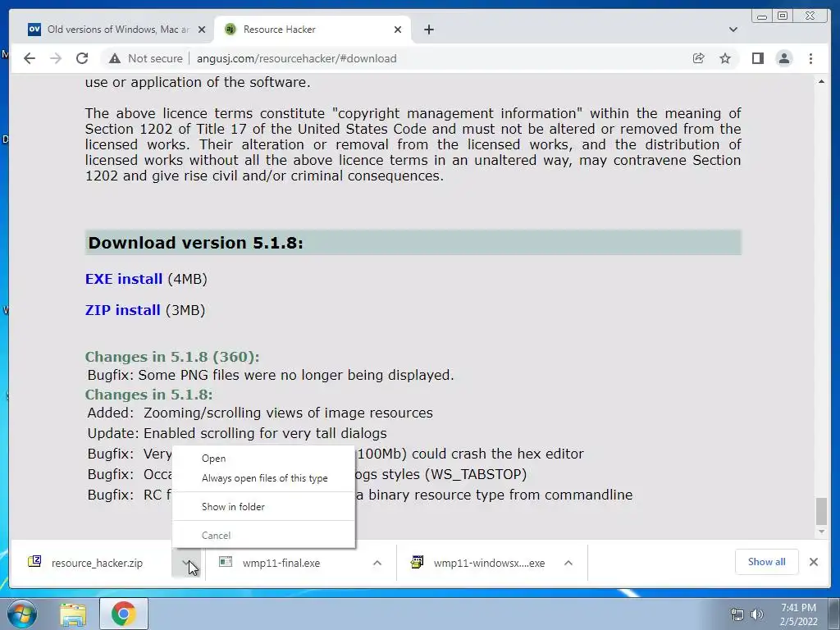Image resolution: width=840 pixels, height=630 pixels.
Task: Click Enabled scrolling for very tall dialogs
Action: (265, 433)
